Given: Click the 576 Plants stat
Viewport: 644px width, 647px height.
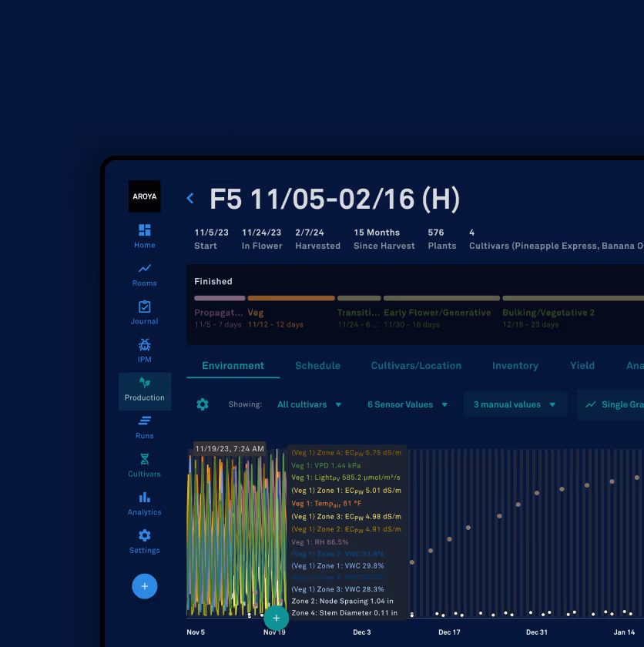Looking at the screenshot, I should point(442,239).
